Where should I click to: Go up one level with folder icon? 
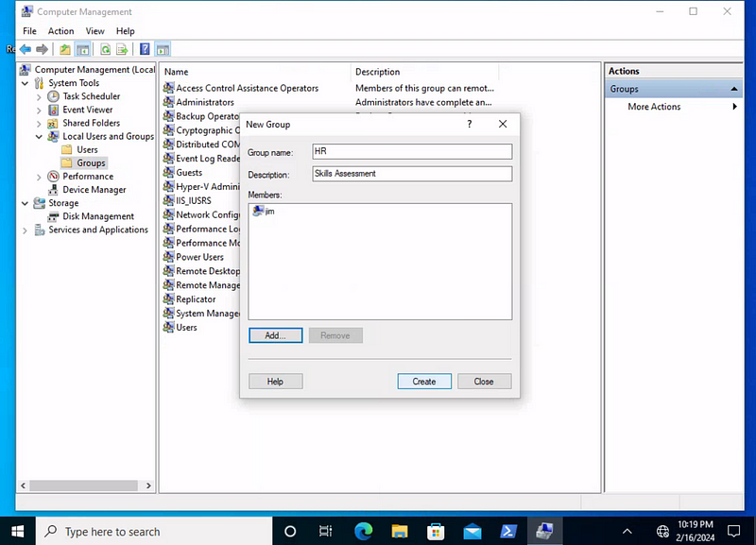point(65,49)
